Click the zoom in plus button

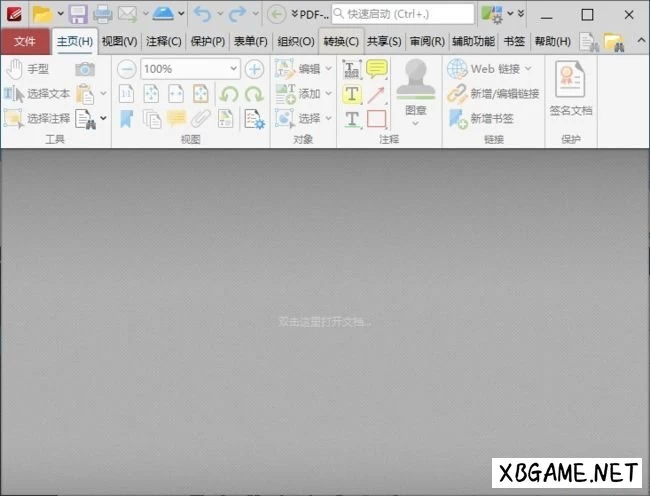coord(254,69)
